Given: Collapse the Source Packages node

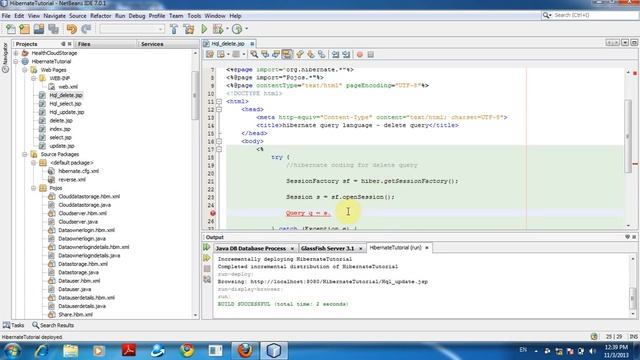Looking at the screenshot, I should pos(25,154).
